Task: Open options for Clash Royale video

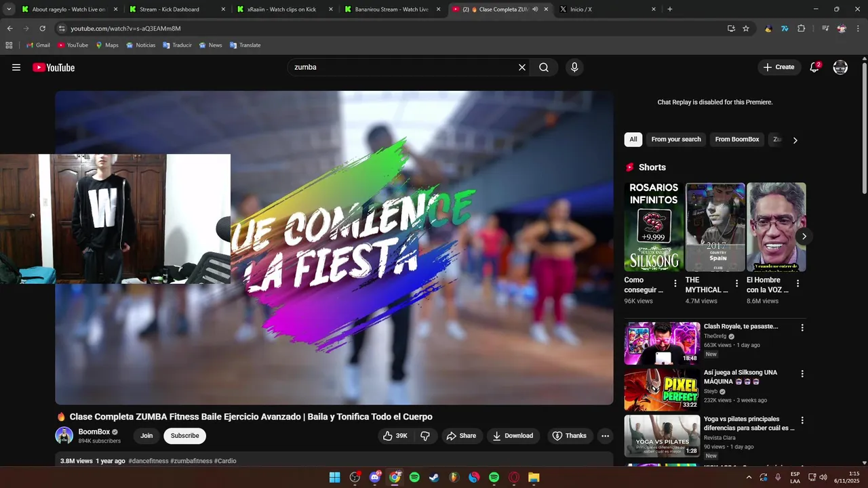Action: pos(802,327)
